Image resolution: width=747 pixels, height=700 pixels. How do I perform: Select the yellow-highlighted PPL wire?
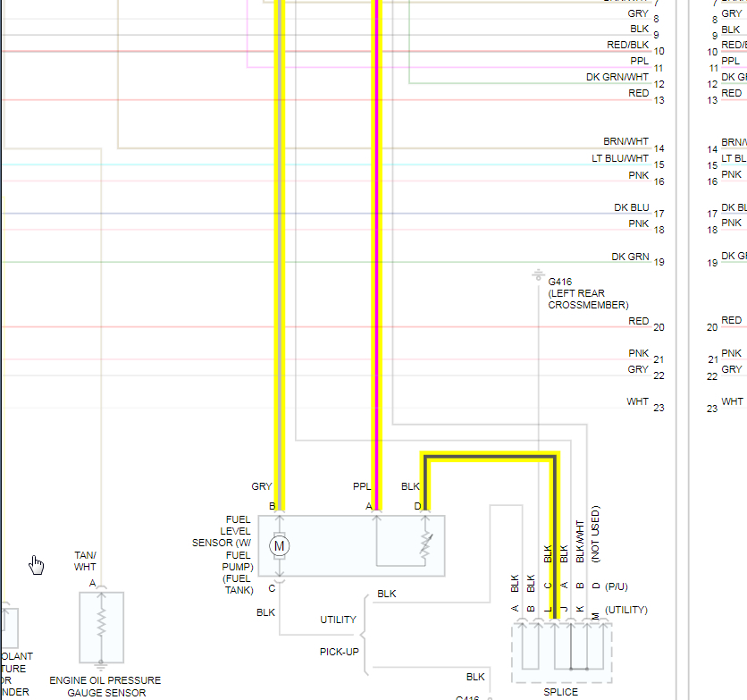pyautogui.click(x=377, y=255)
